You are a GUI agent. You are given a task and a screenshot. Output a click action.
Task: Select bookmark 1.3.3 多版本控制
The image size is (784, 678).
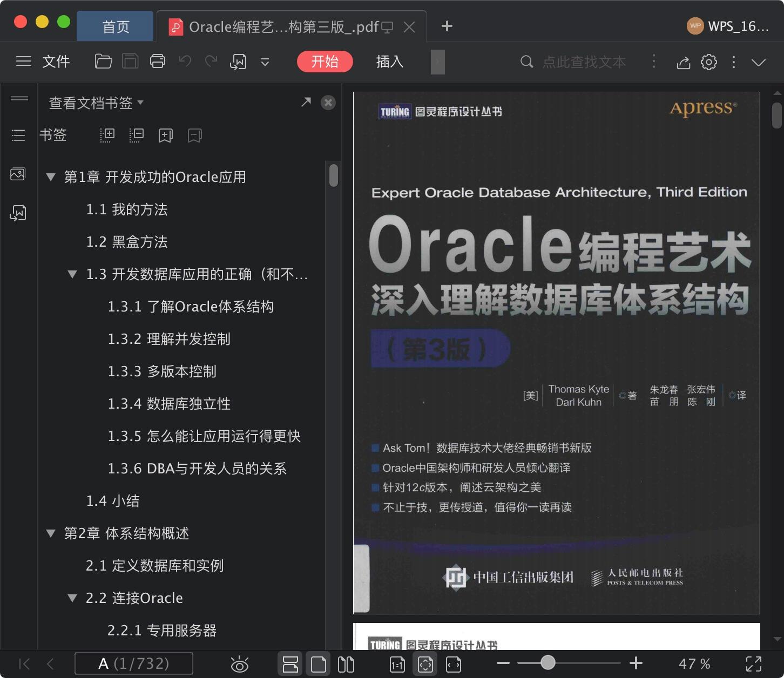162,371
